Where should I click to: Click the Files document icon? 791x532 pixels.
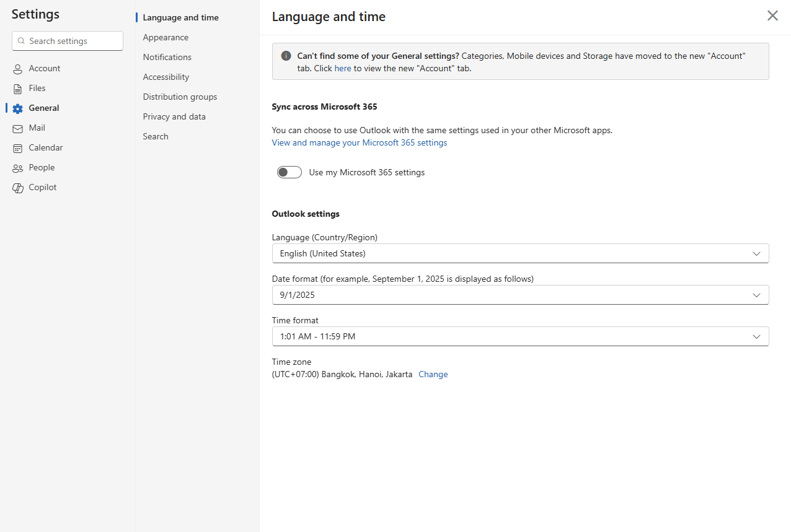click(x=17, y=89)
